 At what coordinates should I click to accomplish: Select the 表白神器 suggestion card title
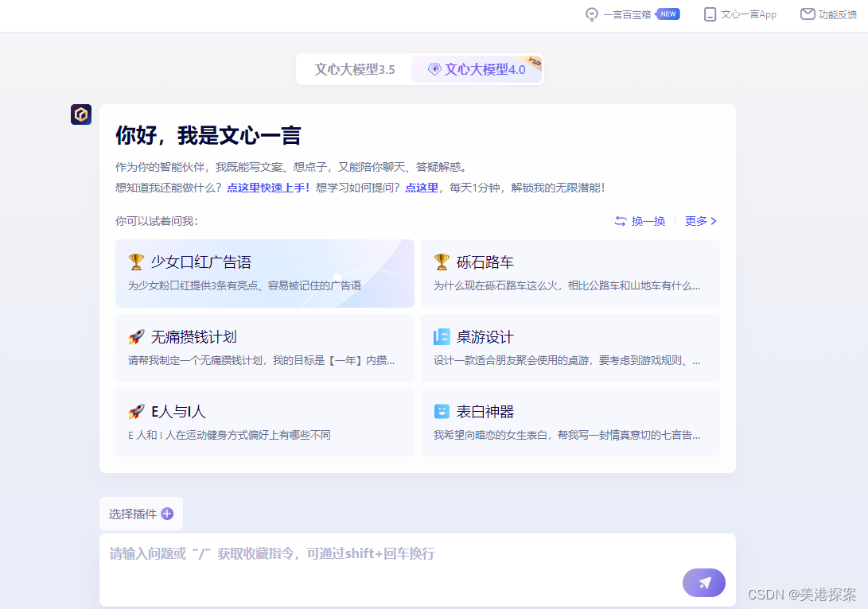485,411
